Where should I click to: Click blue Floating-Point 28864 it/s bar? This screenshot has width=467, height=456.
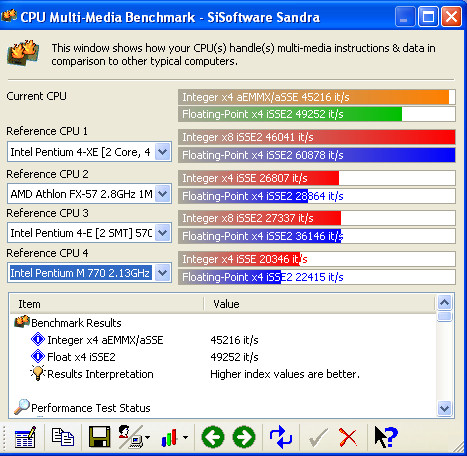317,196
